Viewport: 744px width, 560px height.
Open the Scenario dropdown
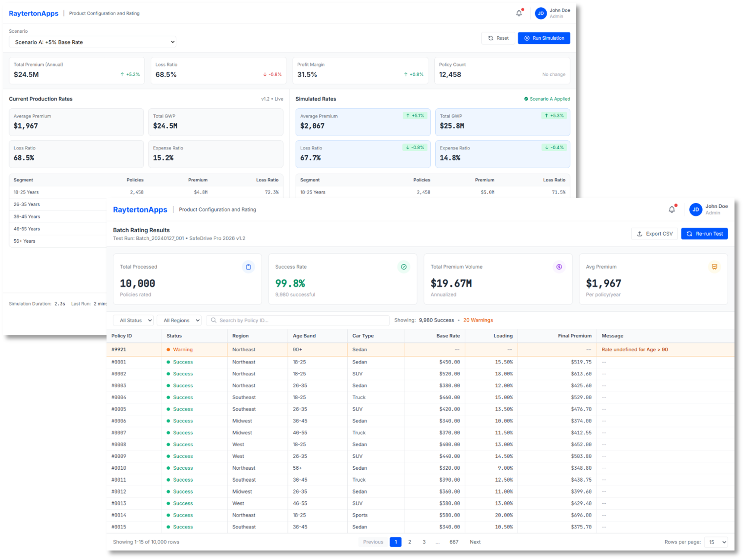click(92, 42)
